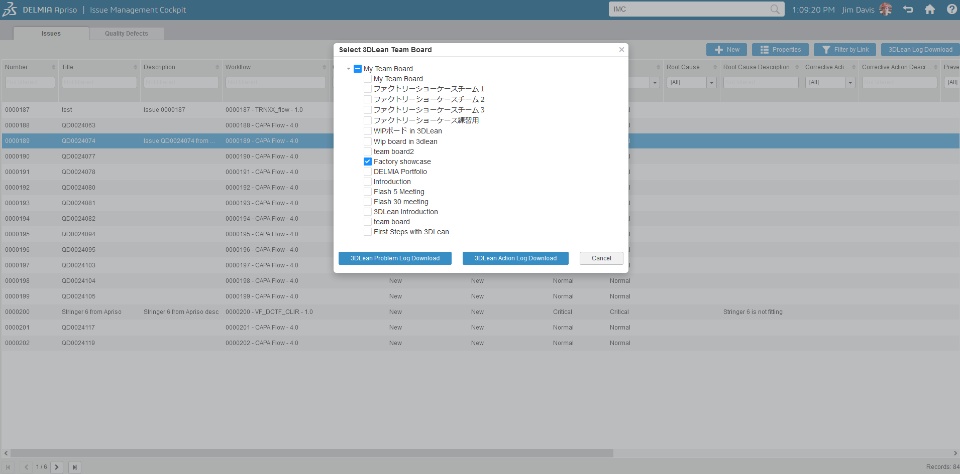Uncheck the Factory showcase checkbox
This screenshot has width=960, height=474.
coord(367,162)
